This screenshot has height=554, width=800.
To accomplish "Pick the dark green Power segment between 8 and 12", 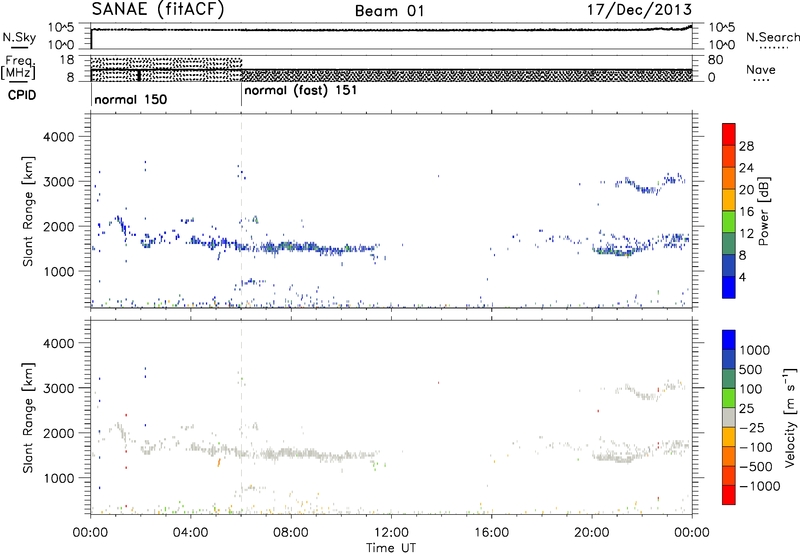I will pos(729,243).
